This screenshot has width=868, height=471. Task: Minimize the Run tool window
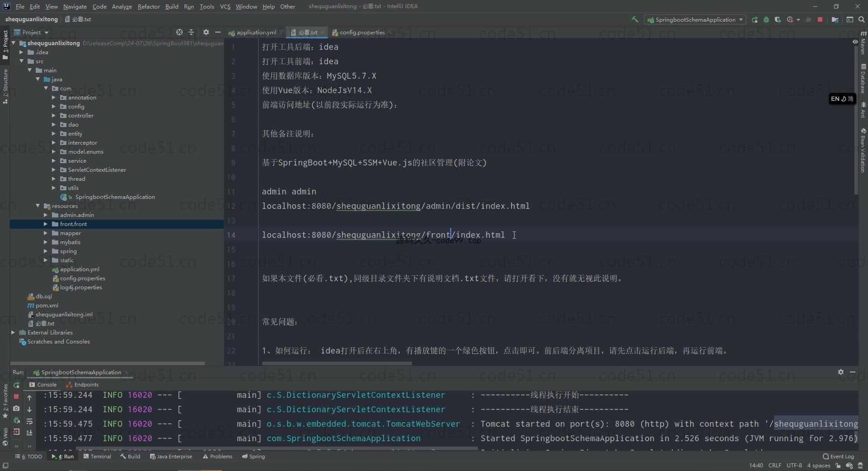(853, 372)
